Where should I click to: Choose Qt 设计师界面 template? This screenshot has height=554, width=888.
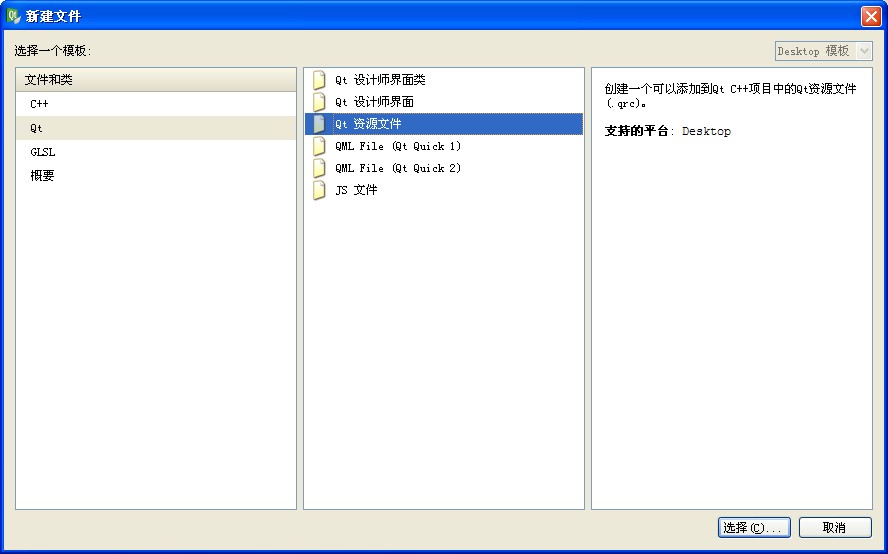[x=444, y=102]
